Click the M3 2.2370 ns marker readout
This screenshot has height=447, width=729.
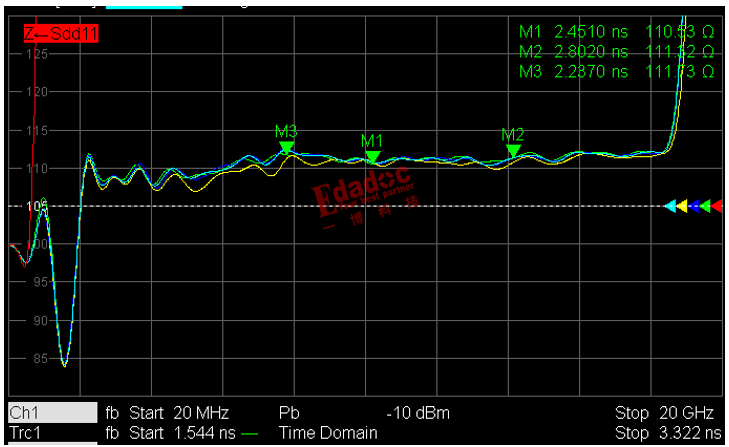pos(616,72)
